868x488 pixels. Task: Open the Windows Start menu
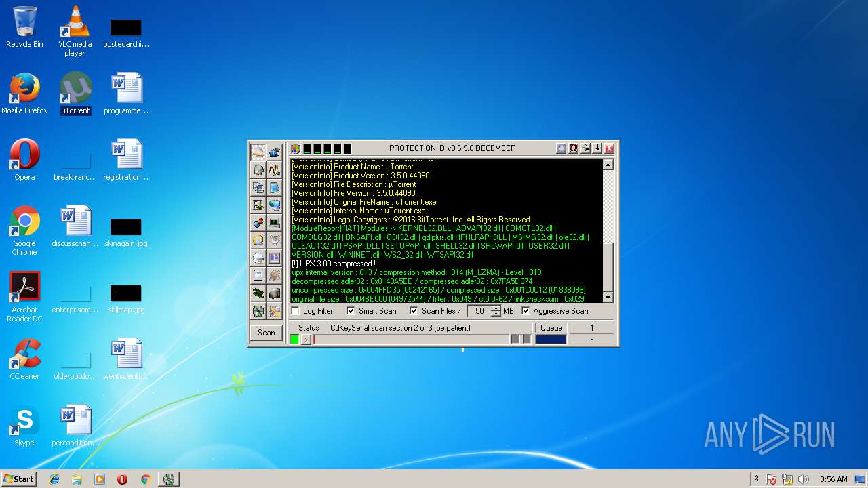coord(18,479)
